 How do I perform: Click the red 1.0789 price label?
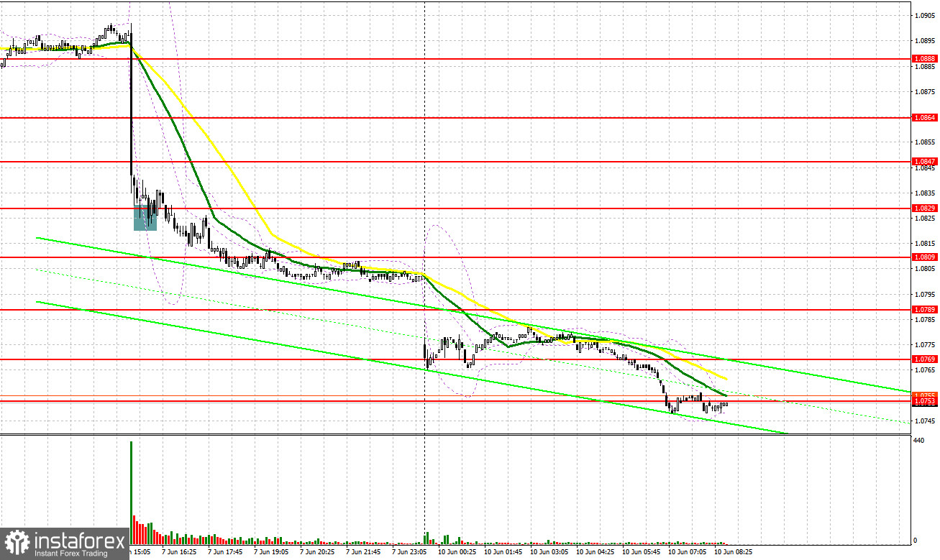coord(923,309)
